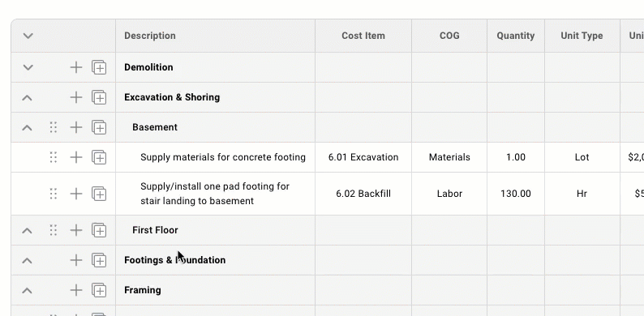Add item below Supply materials for concrete footing
644x316 pixels.
coord(76,157)
